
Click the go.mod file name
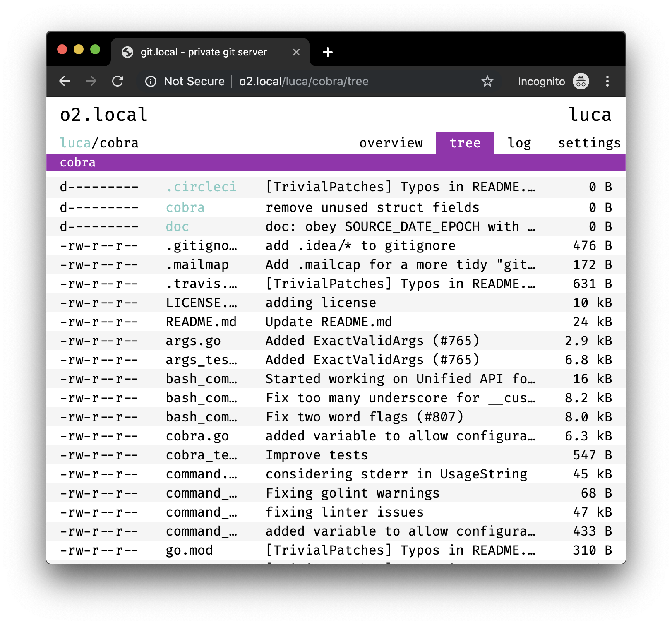(x=190, y=550)
